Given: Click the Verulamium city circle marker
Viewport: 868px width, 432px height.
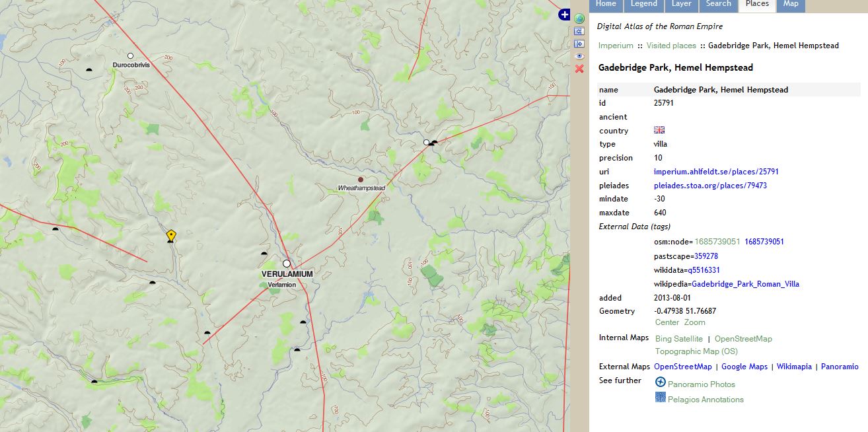Looking at the screenshot, I should 287,263.
